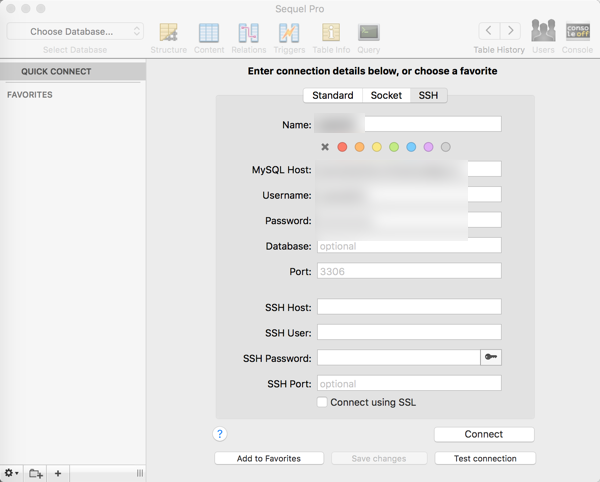Focus the SSH Host input field
This screenshot has width=600, height=482.
[x=409, y=306]
